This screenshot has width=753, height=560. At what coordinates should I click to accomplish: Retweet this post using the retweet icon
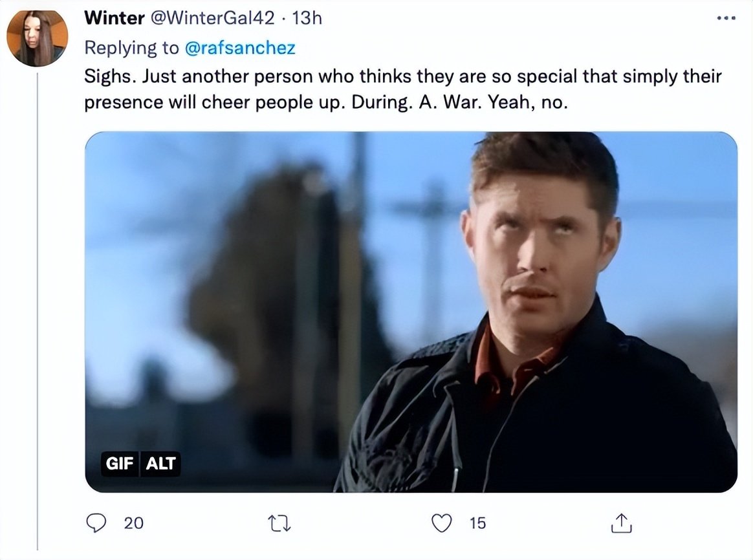[279, 523]
